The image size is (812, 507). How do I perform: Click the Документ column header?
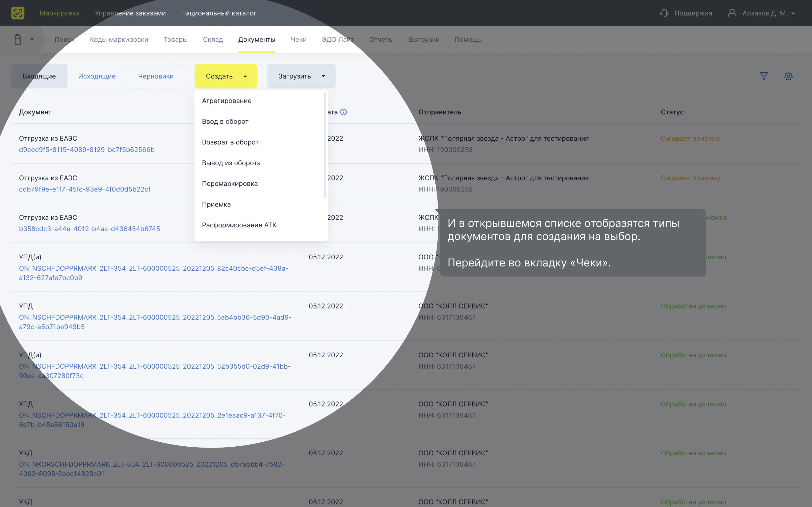(35, 112)
